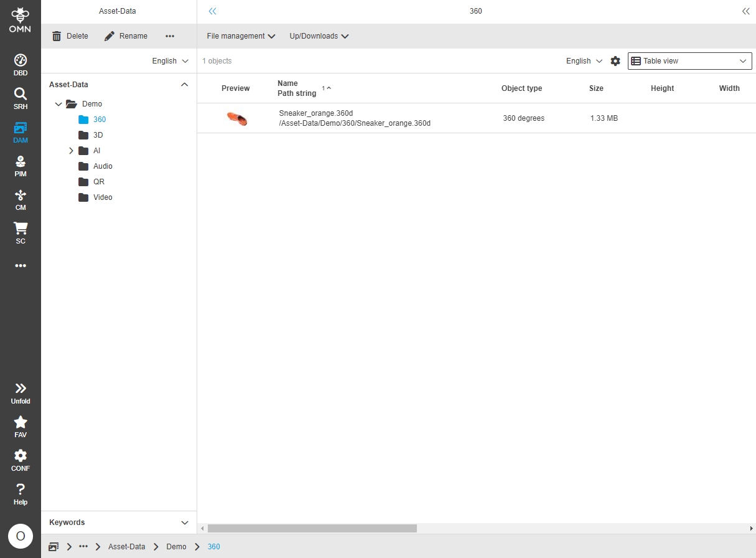Image resolution: width=756 pixels, height=558 pixels.
Task: Open the Table view dropdown
Action: tap(689, 61)
